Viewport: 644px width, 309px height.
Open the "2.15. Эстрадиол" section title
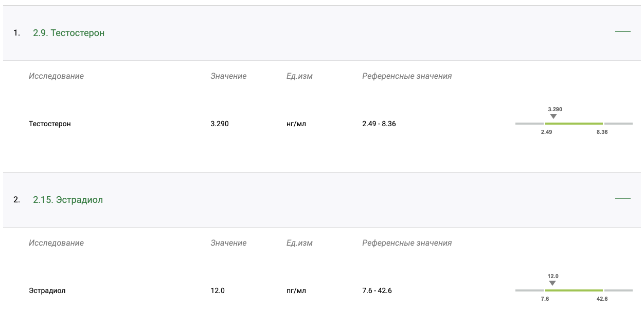tap(68, 200)
